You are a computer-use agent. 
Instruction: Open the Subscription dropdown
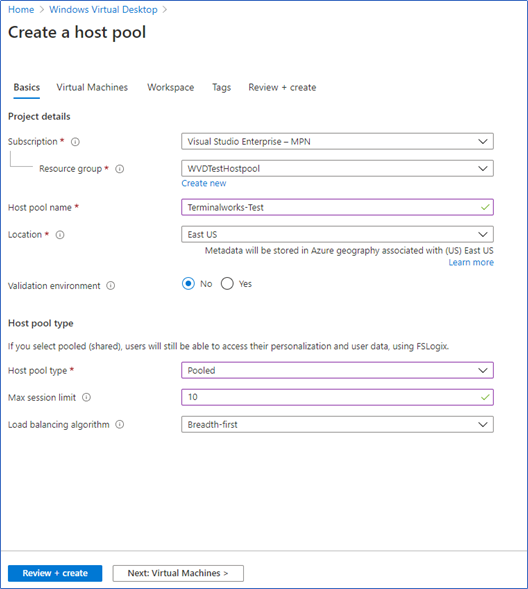[x=337, y=141]
